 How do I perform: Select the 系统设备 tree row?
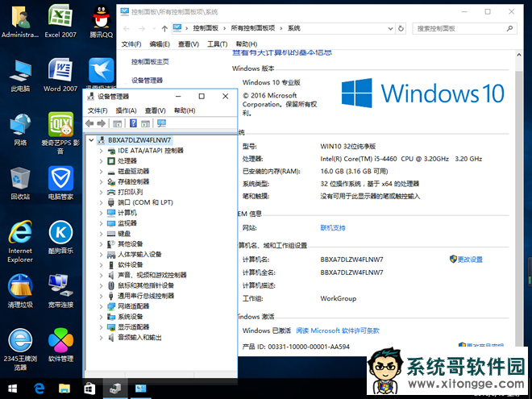[125, 317]
